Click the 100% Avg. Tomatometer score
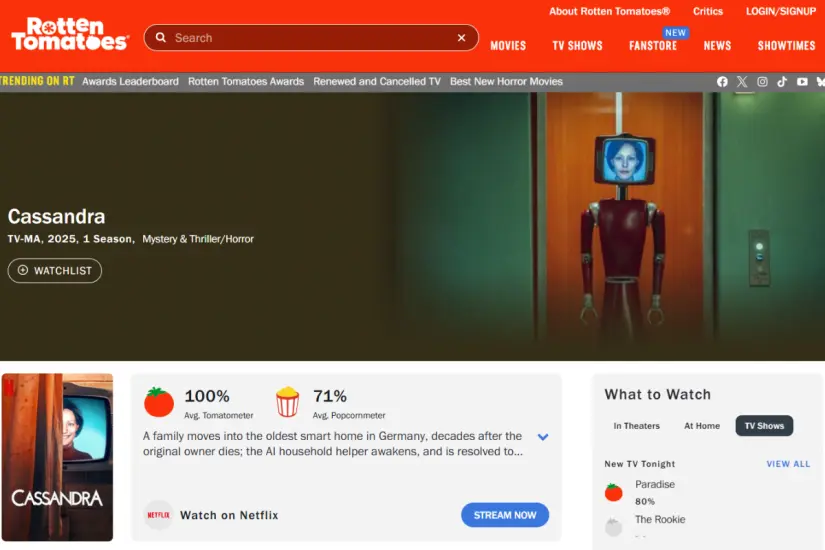The width and height of the screenshot is (825, 550). [x=218, y=404]
